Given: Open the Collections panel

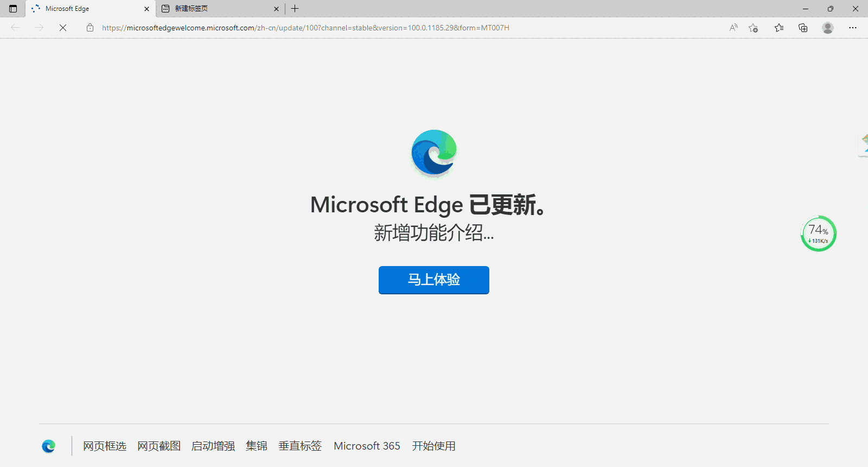Looking at the screenshot, I should click(803, 28).
